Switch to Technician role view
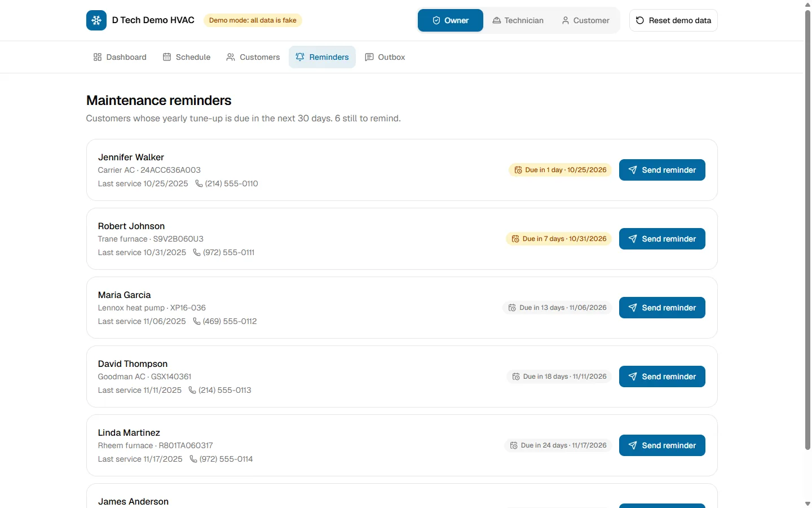This screenshot has height=508, width=812. pyautogui.click(x=518, y=20)
